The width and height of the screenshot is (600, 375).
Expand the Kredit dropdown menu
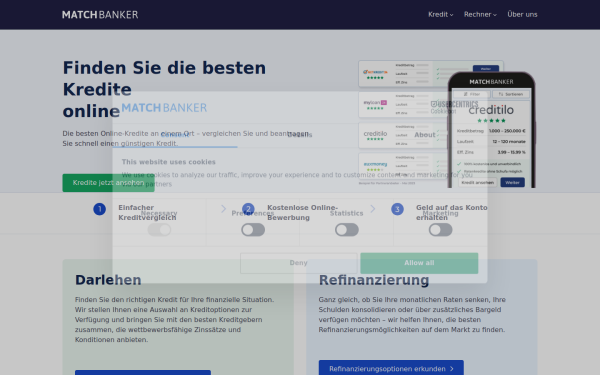click(x=440, y=15)
